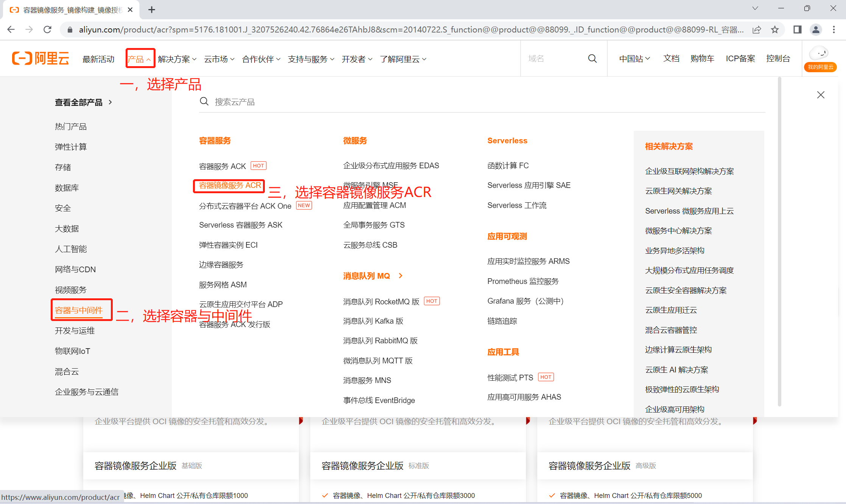The width and height of the screenshot is (846, 504).
Task: Go back to the previous page
Action: pyautogui.click(x=11, y=29)
